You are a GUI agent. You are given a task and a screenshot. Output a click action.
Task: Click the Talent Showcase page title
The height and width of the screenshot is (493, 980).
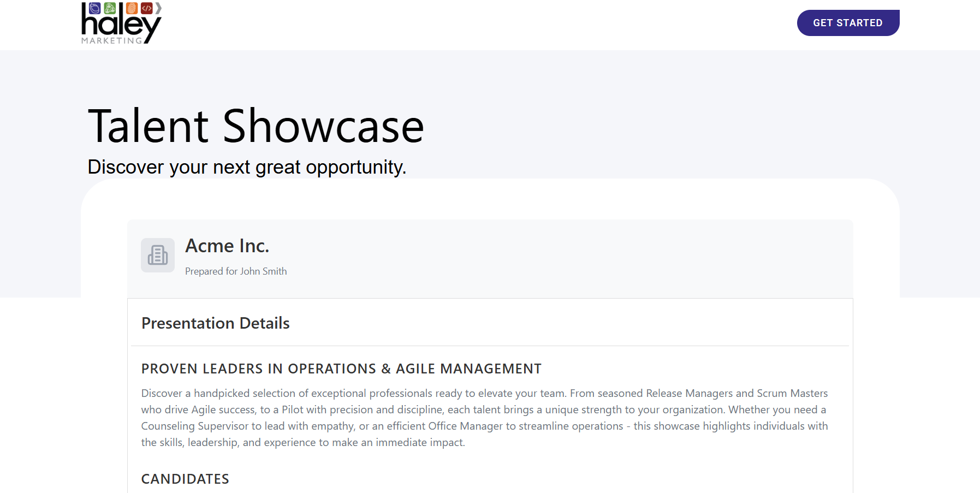[x=256, y=126]
